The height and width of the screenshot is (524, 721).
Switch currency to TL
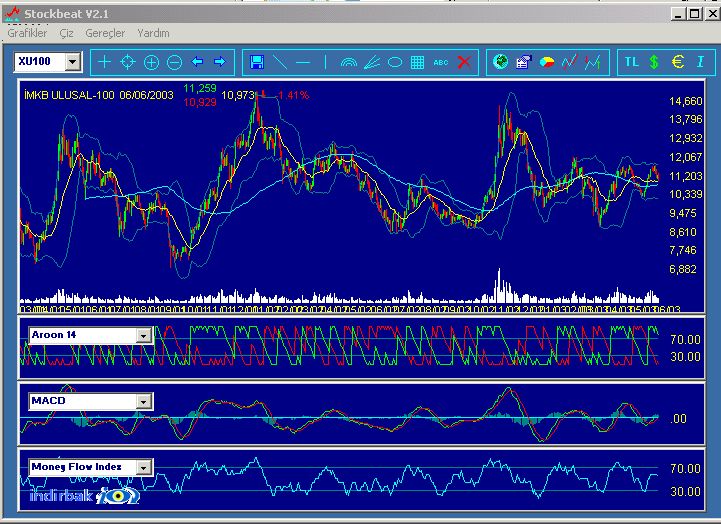coord(631,62)
